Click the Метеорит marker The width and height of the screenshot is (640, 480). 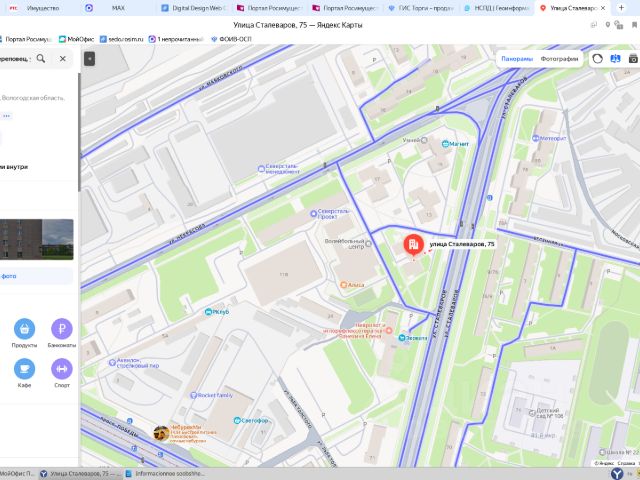point(536,138)
